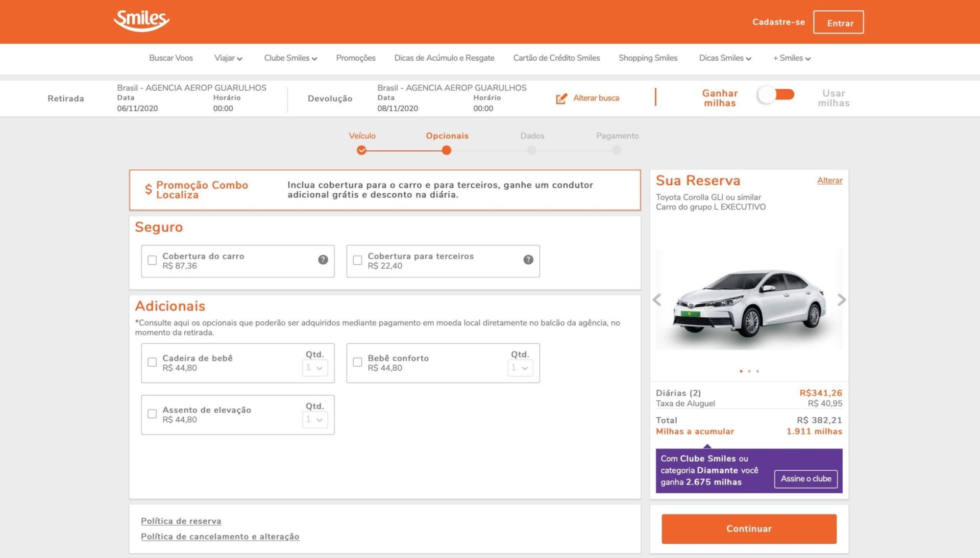Click the Entrar button
The width and height of the screenshot is (980, 558).
[x=839, y=22]
